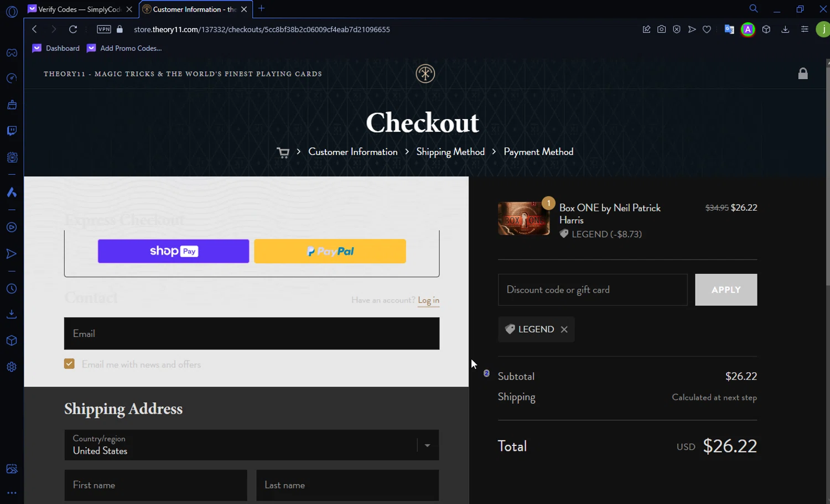
Task: Open Aria AI sidebar icon
Action: pyautogui.click(x=12, y=193)
